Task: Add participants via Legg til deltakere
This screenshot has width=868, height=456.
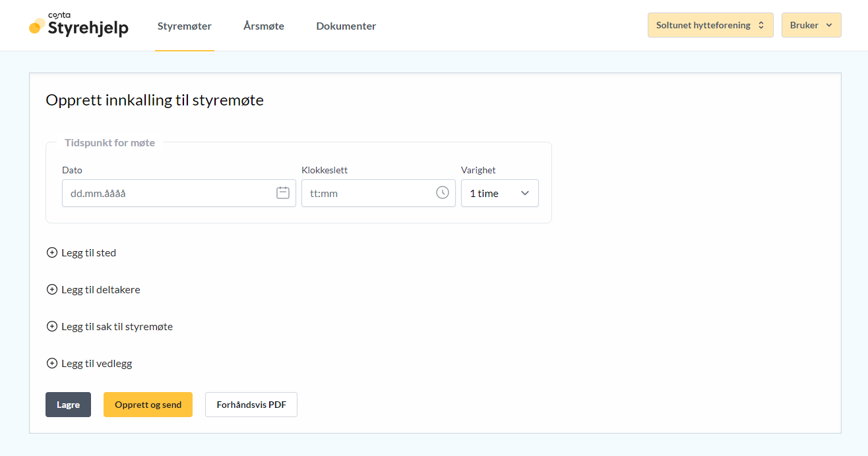Action: [93, 289]
